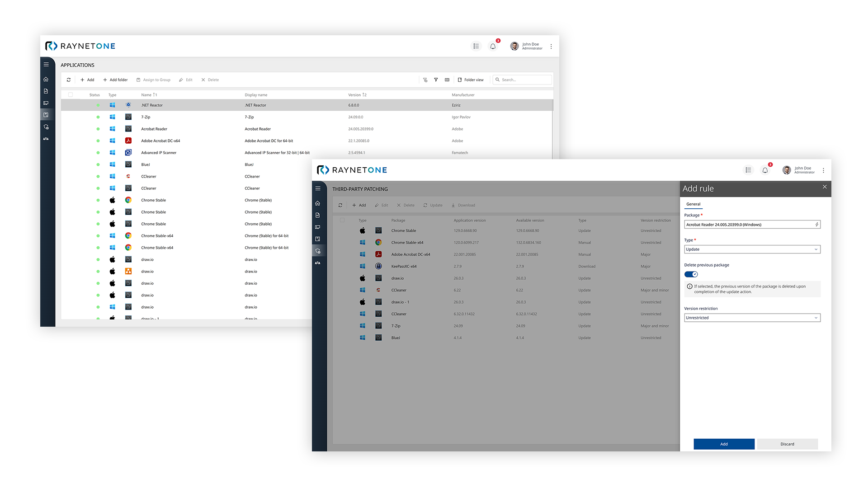
Task: Switch to Folder view in Applications
Action: [x=471, y=80]
